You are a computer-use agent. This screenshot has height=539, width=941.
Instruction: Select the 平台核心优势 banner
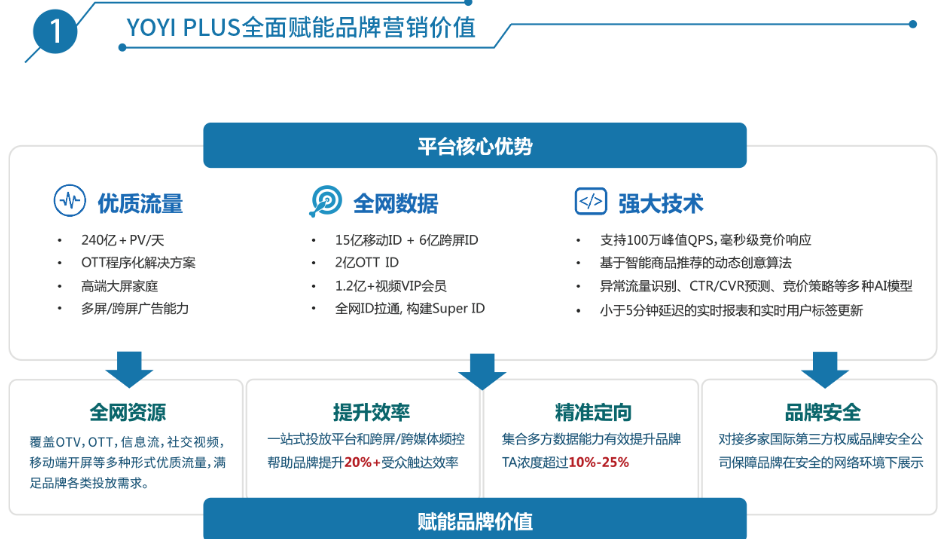pos(475,145)
